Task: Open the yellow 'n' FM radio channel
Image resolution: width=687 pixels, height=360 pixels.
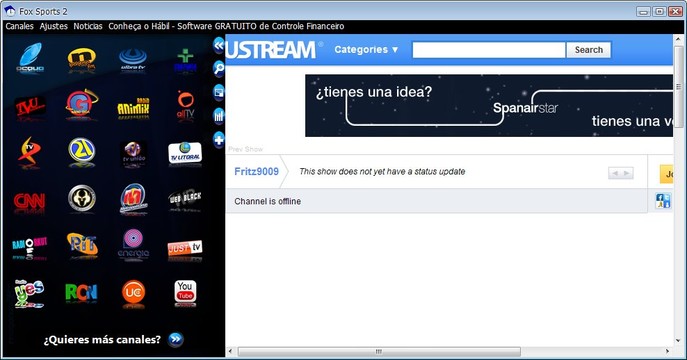Action: (x=81, y=60)
